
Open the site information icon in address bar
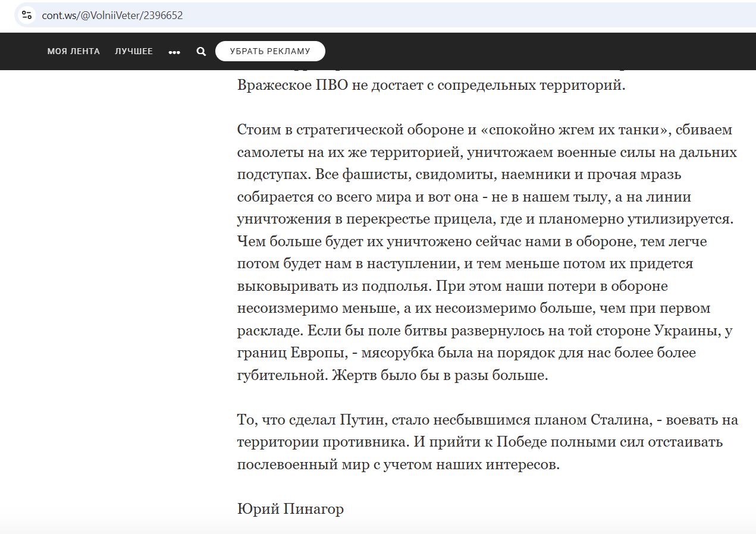click(26, 15)
